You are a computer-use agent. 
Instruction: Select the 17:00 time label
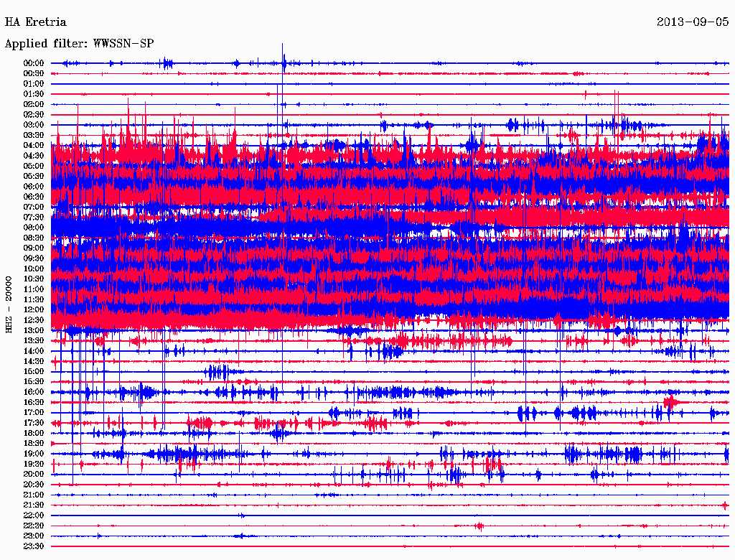pyautogui.click(x=34, y=413)
